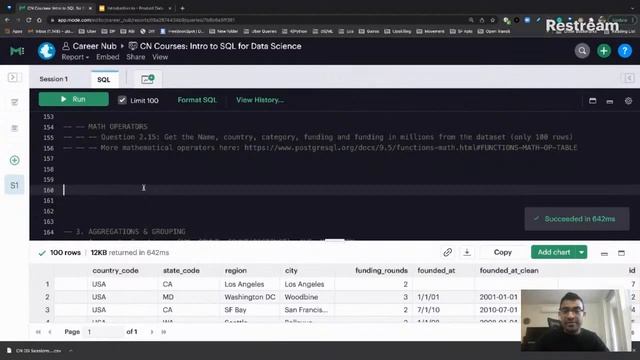
Task: Open the blue help question icon
Action: (x=625, y=51)
